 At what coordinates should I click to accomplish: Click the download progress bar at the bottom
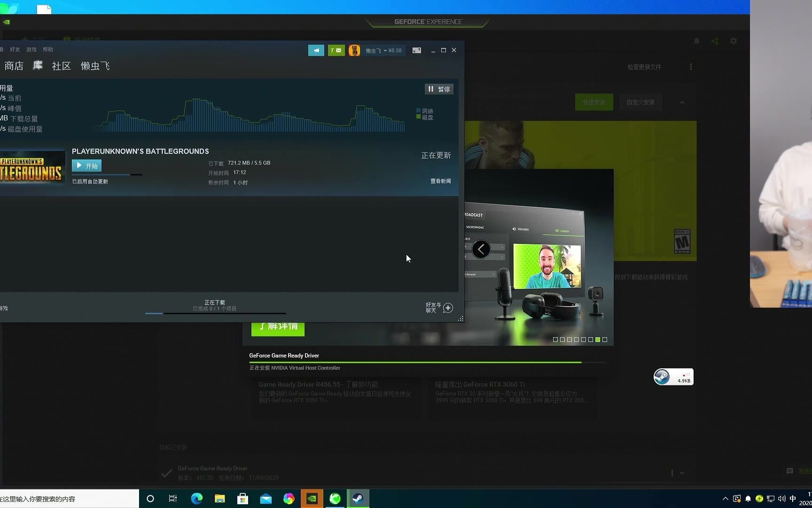(x=215, y=313)
